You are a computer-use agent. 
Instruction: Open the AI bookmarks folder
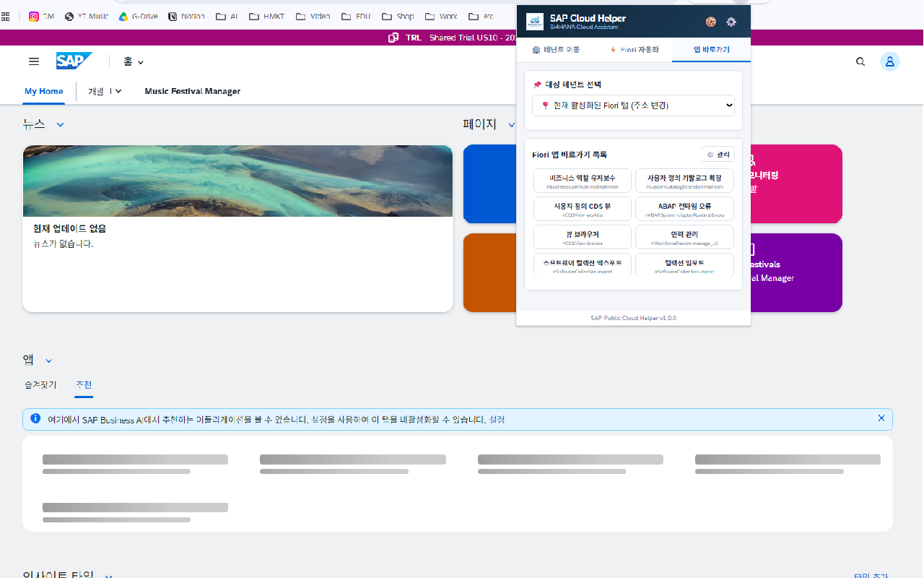[x=226, y=16]
